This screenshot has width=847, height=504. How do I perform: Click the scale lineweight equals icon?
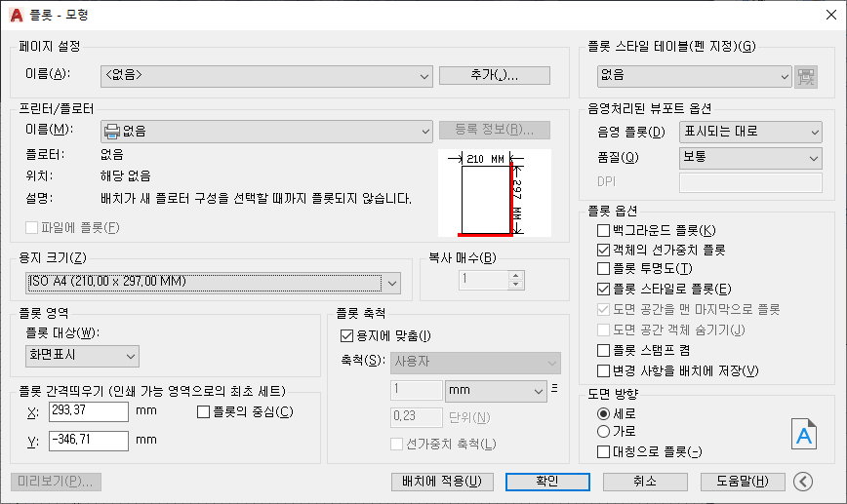coord(554,388)
